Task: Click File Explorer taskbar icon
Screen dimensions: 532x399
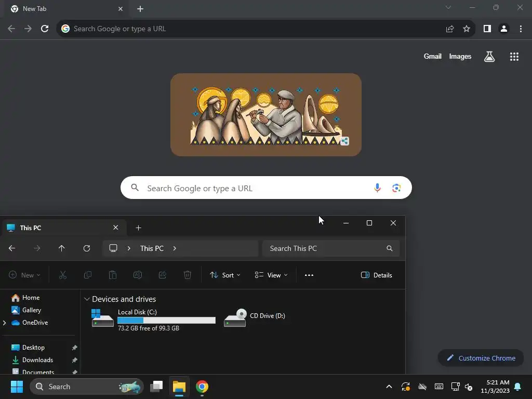Action: [x=179, y=387]
